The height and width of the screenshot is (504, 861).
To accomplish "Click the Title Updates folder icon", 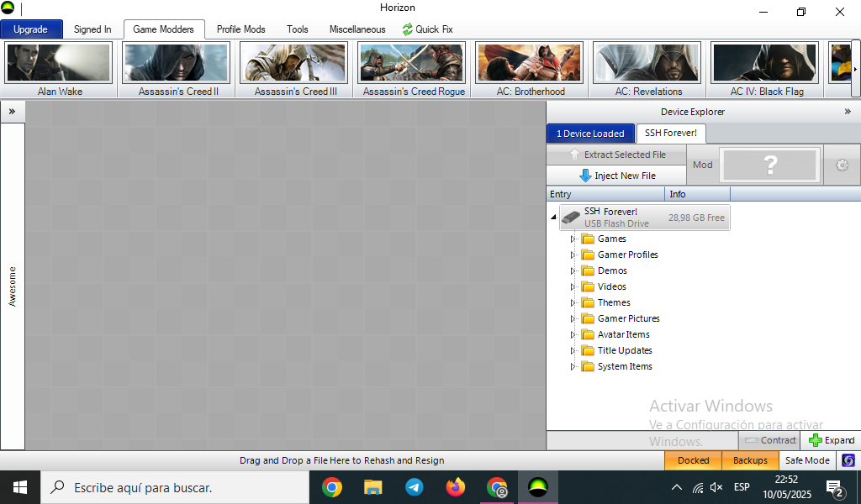I will point(588,350).
